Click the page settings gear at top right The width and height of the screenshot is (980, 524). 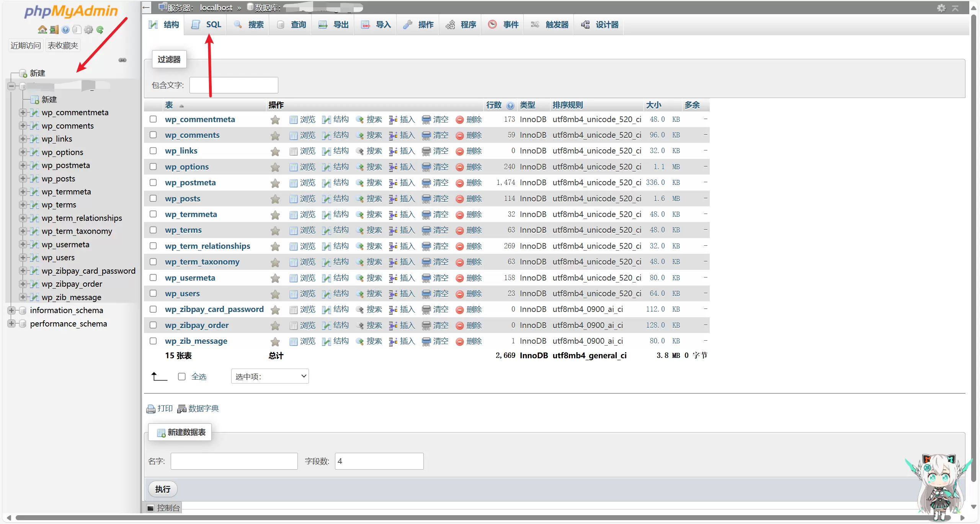pos(941,8)
